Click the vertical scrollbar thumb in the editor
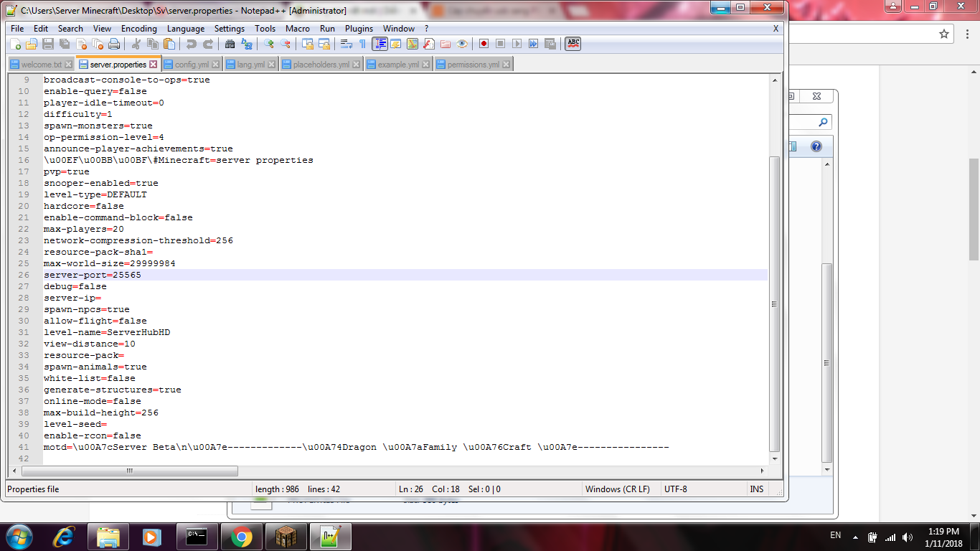This screenshot has width=980, height=551. click(774, 303)
